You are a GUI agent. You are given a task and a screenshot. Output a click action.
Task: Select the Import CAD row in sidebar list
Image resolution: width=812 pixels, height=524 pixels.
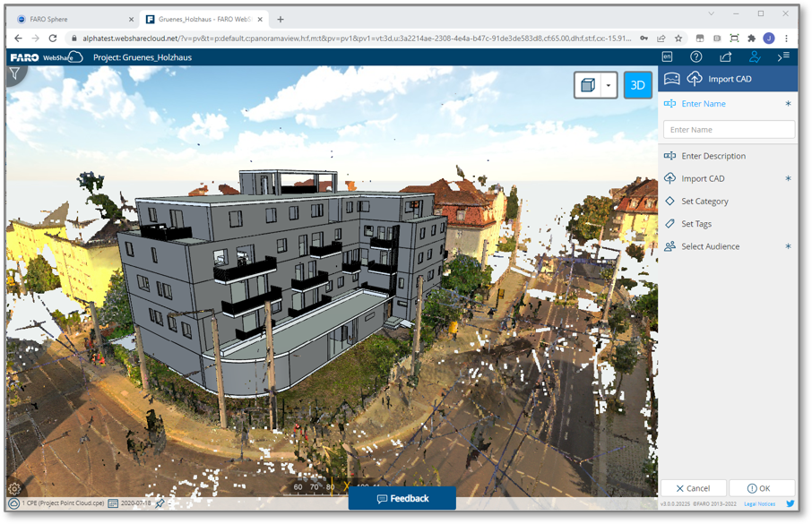click(x=703, y=178)
